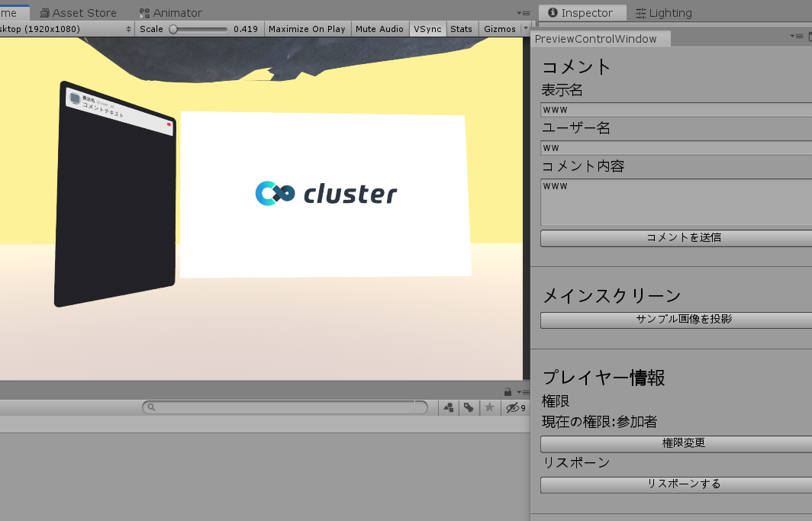812x521 pixels.
Task: Click the Asset Store tab icon
Action: point(45,12)
